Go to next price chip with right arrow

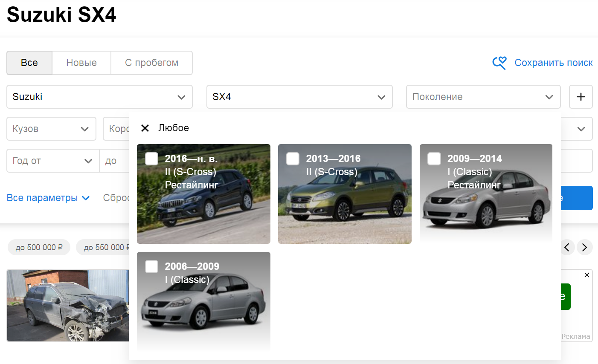point(584,247)
